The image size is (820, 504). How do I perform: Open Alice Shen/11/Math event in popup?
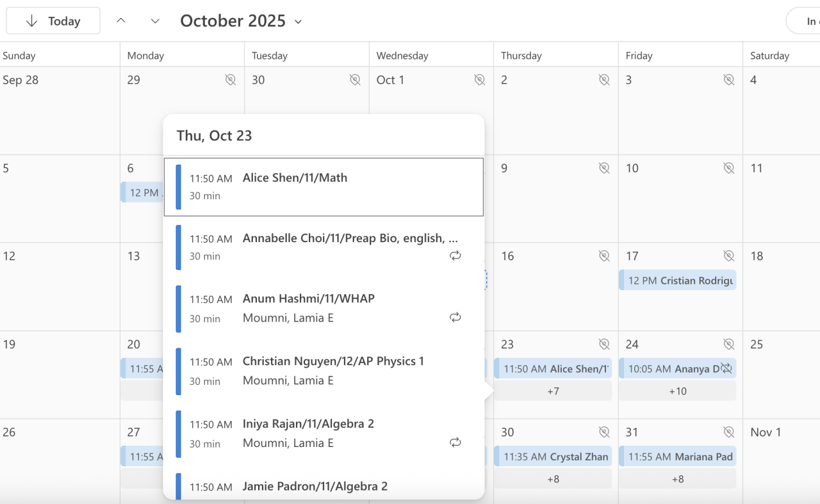click(324, 187)
